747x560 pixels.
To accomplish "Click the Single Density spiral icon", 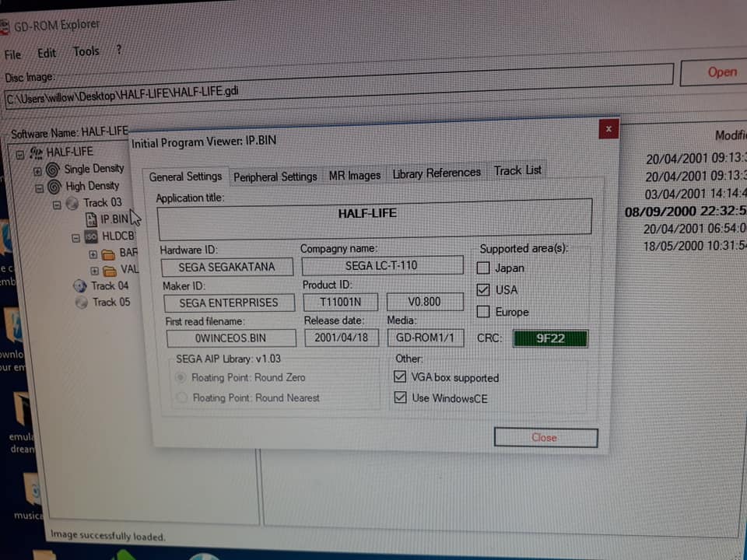I will click(53, 170).
